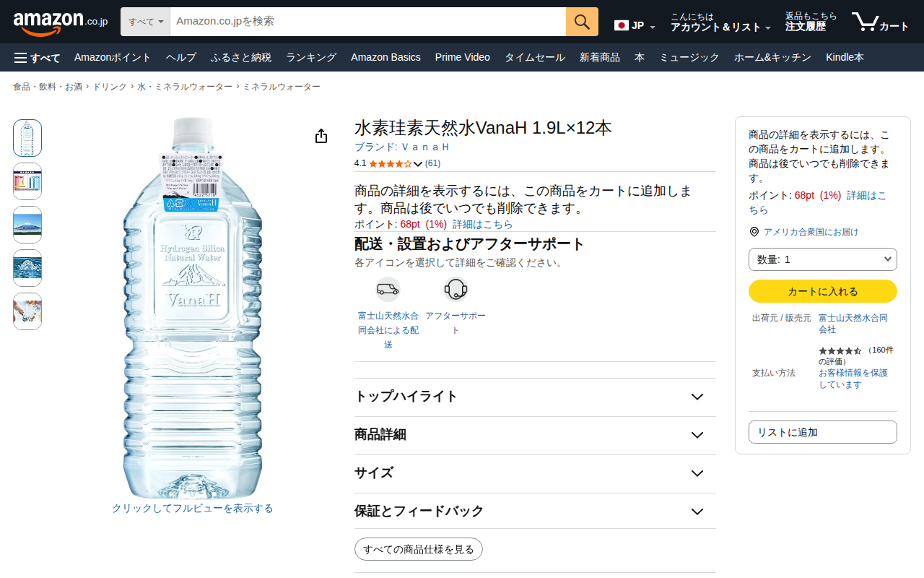Open the JP language flag selector
This screenshot has width=924, height=578.
click(x=635, y=25)
